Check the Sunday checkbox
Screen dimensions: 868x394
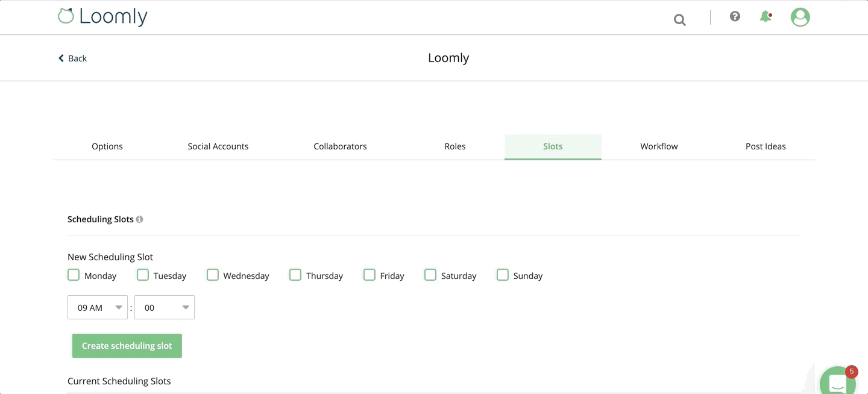503,274
